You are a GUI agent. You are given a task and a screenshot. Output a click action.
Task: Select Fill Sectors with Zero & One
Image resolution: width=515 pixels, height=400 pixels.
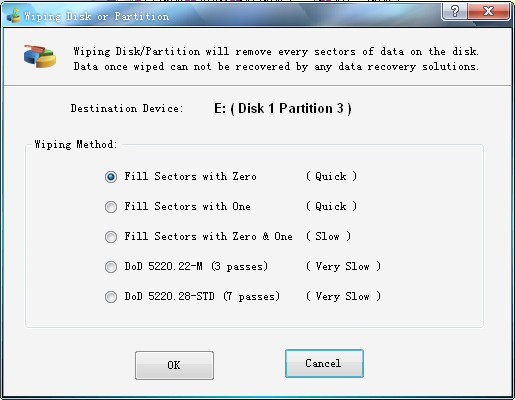point(111,237)
